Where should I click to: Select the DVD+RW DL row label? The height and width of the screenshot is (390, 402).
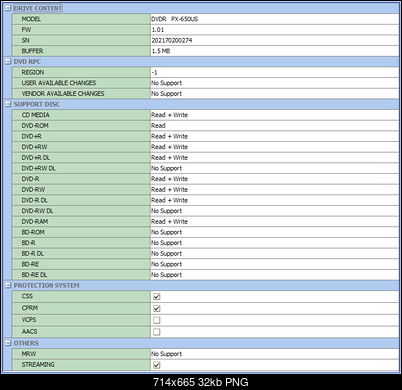pos(39,168)
